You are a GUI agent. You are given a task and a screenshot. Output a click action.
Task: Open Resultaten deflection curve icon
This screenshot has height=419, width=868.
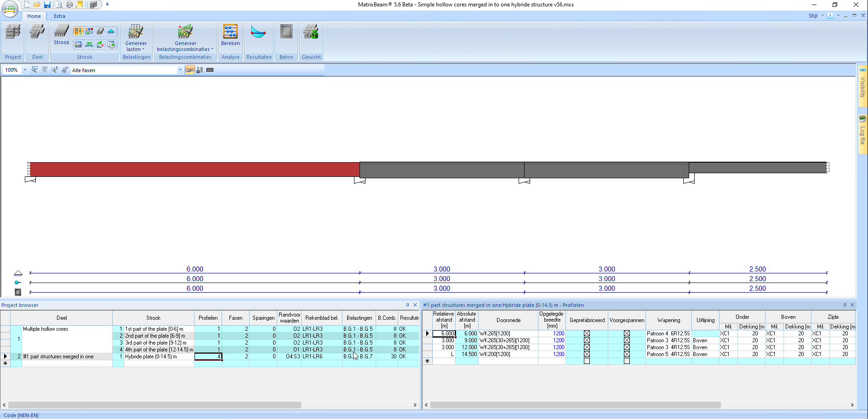tap(258, 32)
